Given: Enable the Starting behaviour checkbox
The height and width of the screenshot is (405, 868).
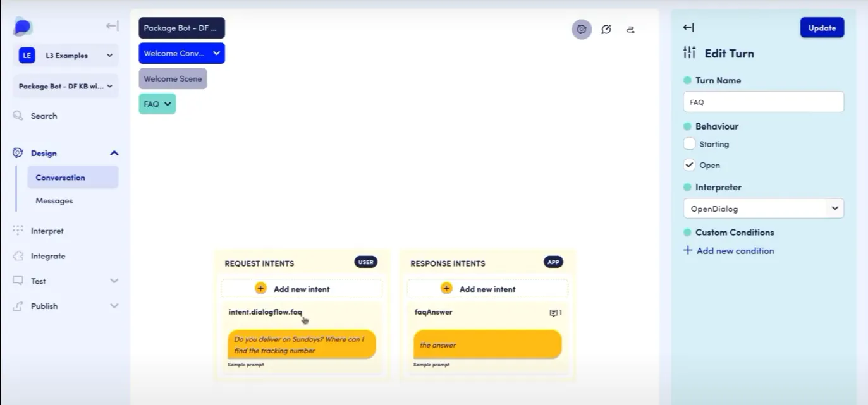Looking at the screenshot, I should (x=689, y=144).
